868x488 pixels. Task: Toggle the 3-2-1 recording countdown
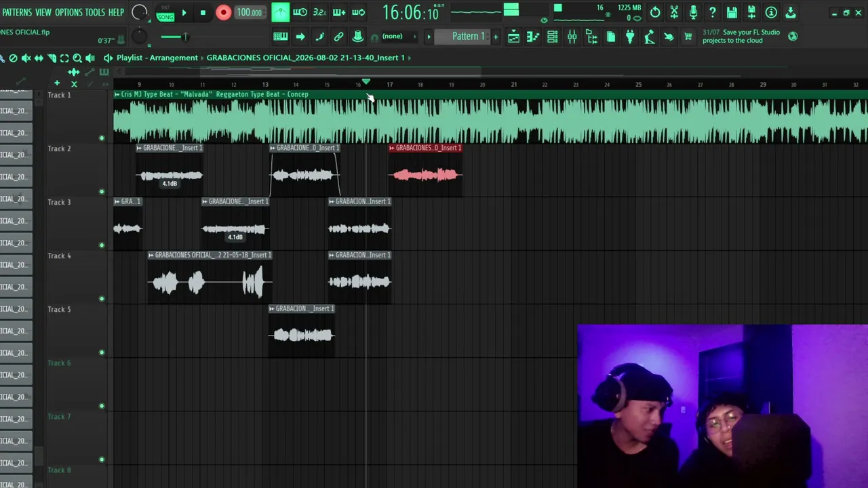point(319,12)
